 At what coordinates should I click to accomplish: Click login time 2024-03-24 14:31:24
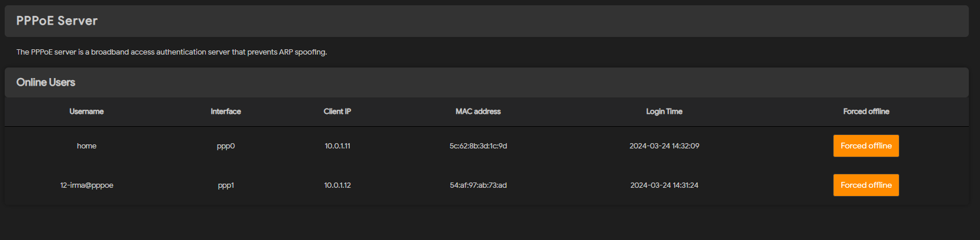[664, 185]
